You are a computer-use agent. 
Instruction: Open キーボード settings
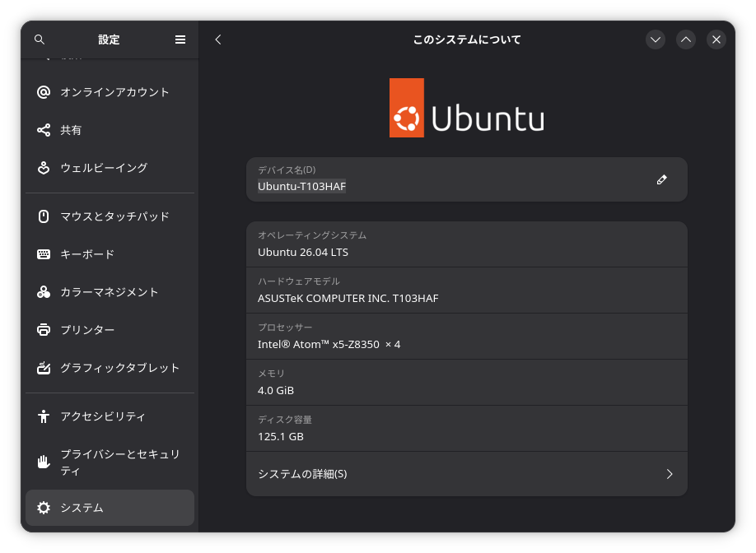click(110, 254)
